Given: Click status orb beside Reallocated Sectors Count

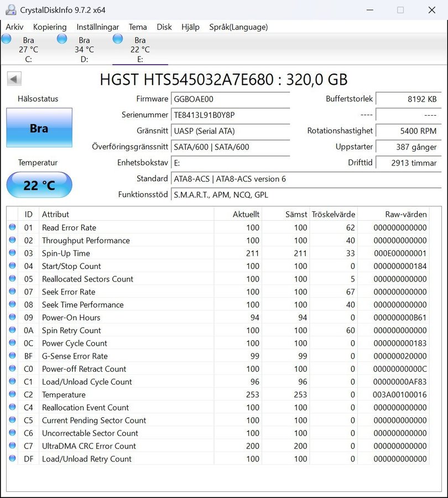Looking at the screenshot, I should point(12,279).
